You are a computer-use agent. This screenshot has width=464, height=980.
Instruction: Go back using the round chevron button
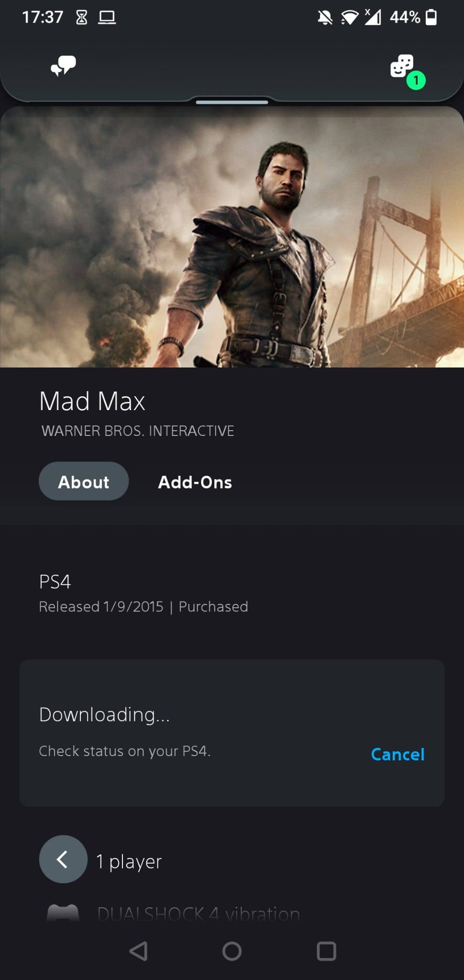point(63,859)
